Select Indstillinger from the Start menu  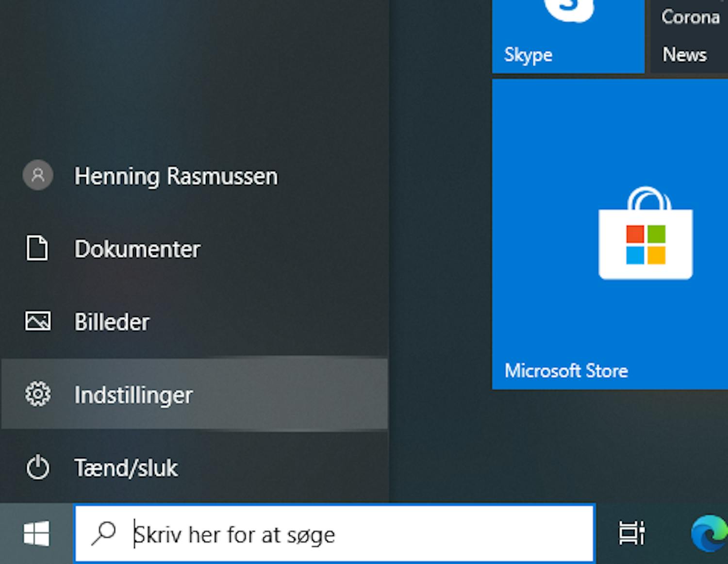(133, 395)
